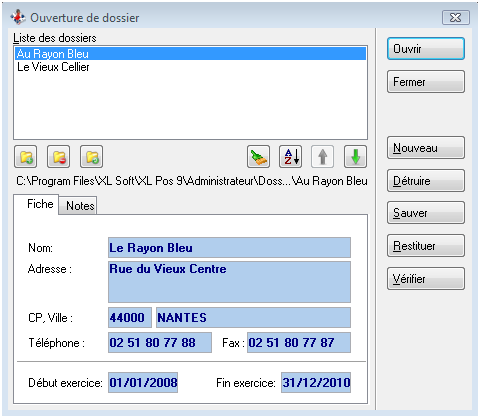
Task: Select Le Vieux Cellier in the dossier list
Action: coord(190,67)
